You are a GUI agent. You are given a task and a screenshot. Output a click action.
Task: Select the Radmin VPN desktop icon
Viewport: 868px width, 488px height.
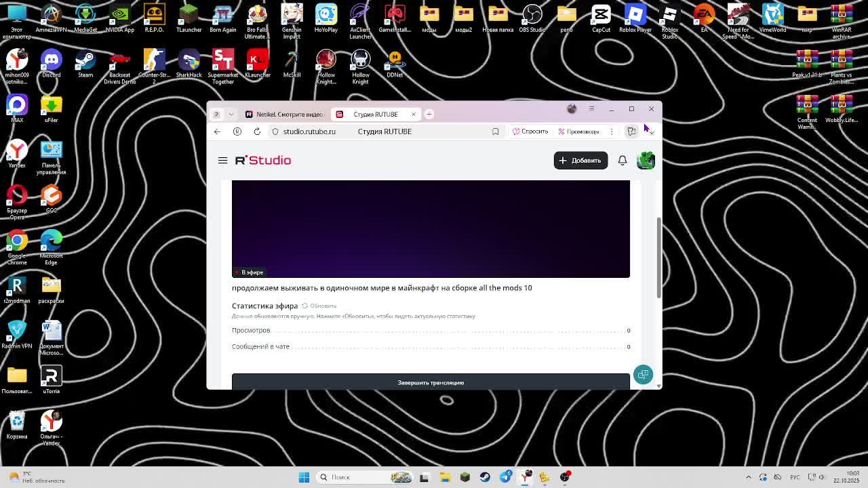(17, 335)
